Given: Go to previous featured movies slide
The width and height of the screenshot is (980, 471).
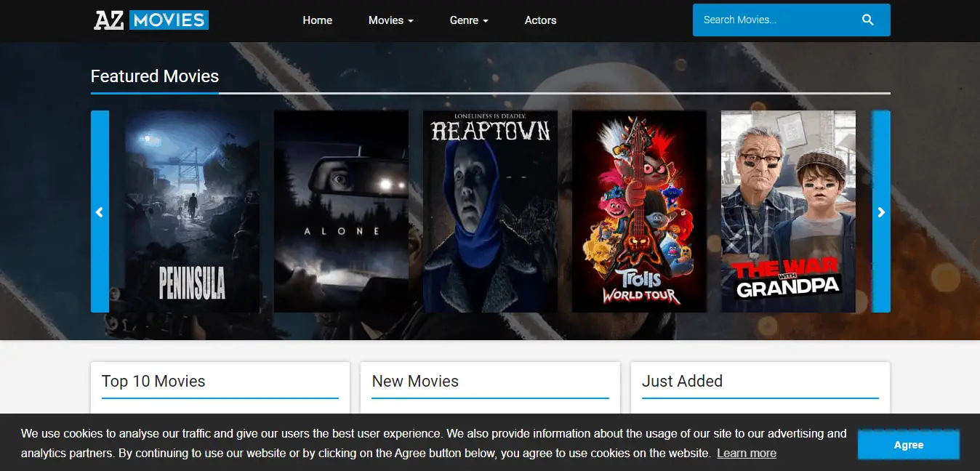Looking at the screenshot, I should [x=100, y=212].
